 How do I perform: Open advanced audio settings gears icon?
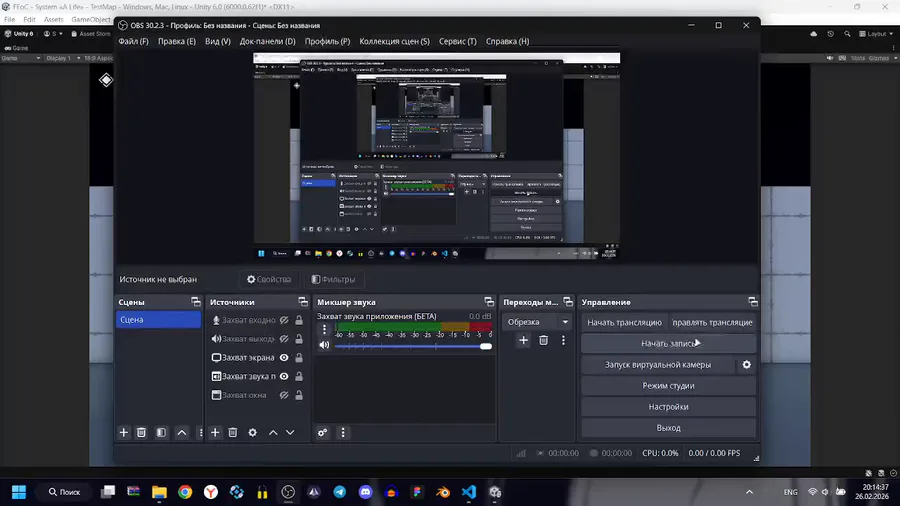pyautogui.click(x=322, y=433)
